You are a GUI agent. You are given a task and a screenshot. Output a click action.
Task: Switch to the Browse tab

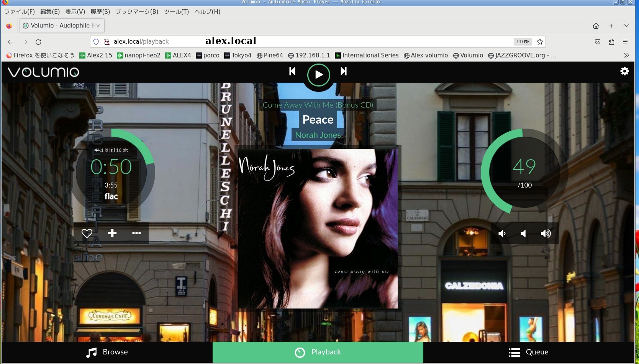(x=107, y=352)
